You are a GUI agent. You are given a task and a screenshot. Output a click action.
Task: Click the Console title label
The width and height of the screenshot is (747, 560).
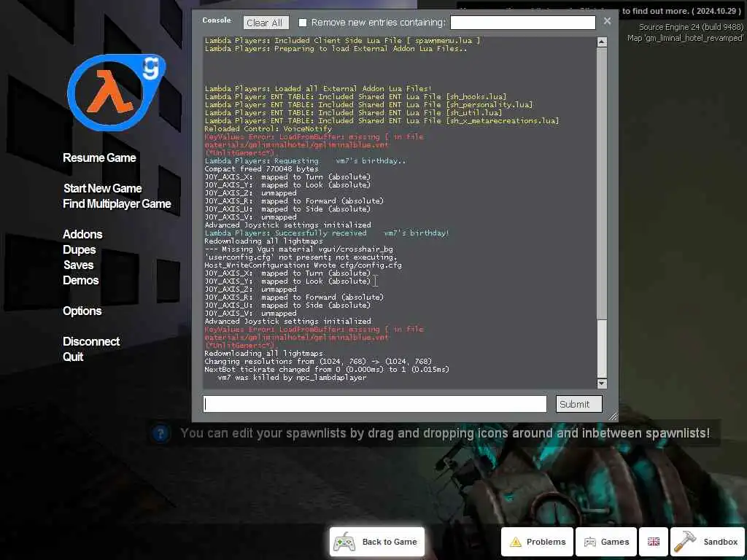216,20
